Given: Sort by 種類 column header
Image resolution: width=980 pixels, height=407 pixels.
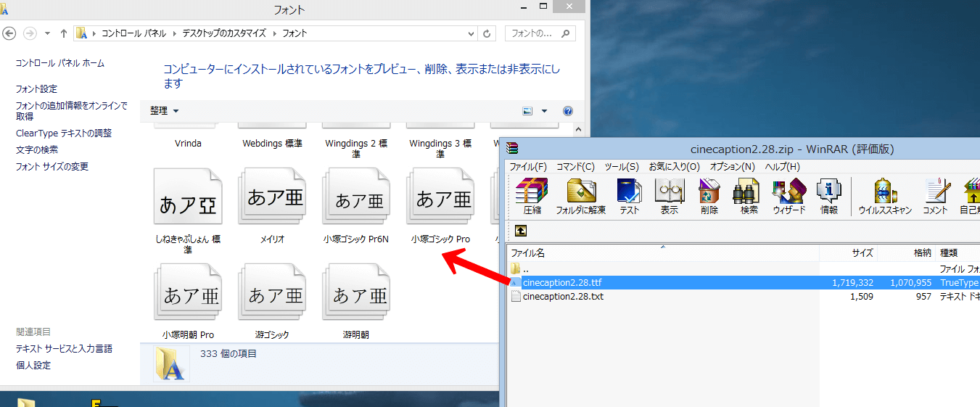Looking at the screenshot, I should click(958, 253).
